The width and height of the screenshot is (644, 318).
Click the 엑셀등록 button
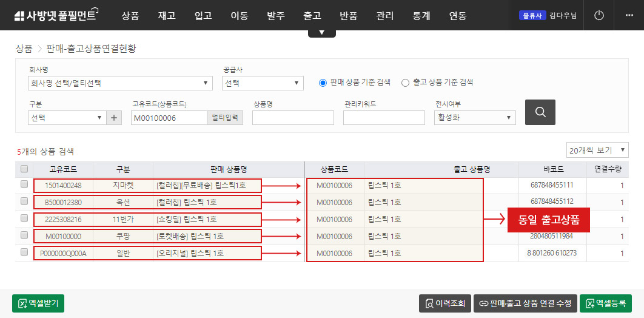(605, 303)
